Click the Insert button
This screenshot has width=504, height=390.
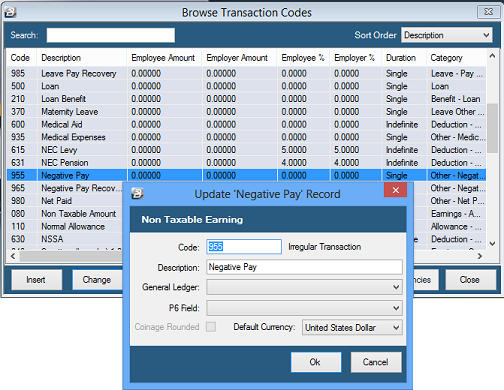click(x=36, y=280)
